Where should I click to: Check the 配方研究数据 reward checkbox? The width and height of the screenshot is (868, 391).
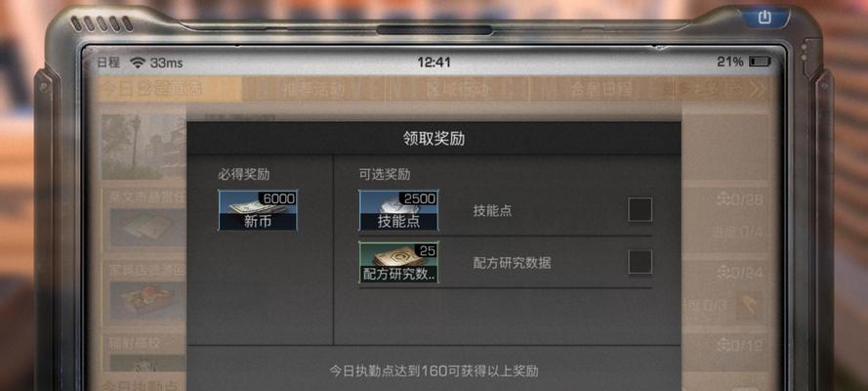coord(640,261)
